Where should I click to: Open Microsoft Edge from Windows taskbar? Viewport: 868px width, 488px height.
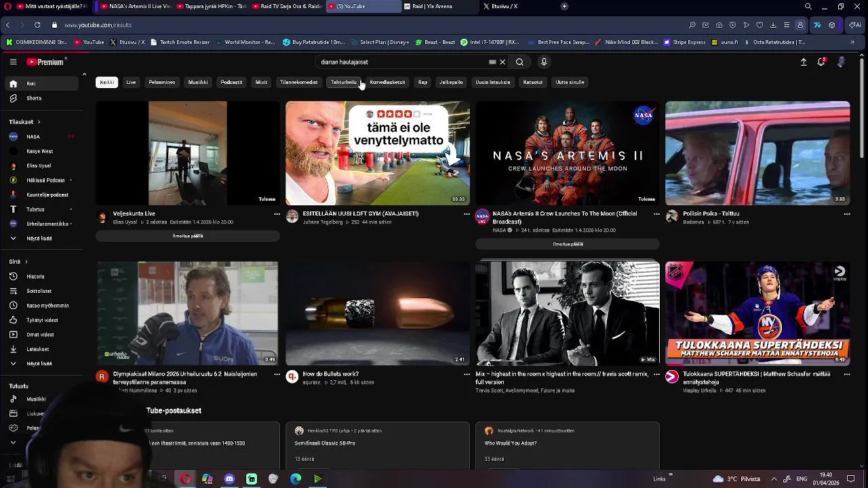point(296,479)
